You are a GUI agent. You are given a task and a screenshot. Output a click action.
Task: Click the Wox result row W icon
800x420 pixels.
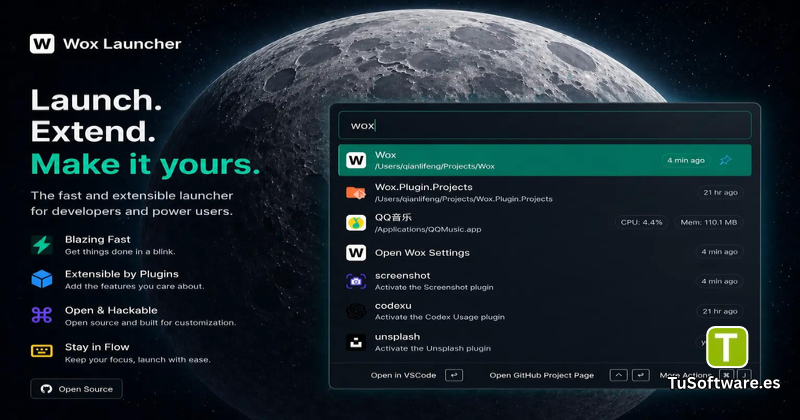click(356, 160)
